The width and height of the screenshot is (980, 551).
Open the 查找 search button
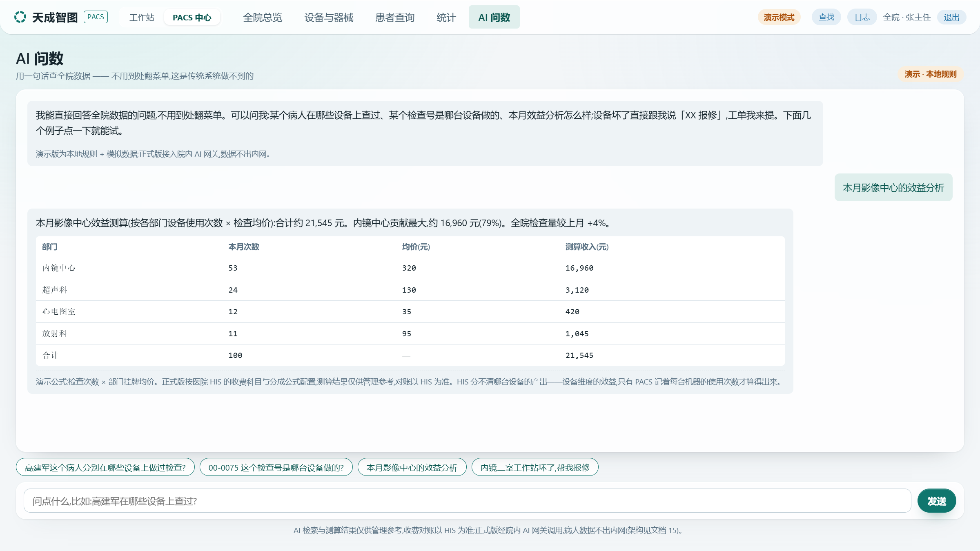pyautogui.click(x=826, y=17)
